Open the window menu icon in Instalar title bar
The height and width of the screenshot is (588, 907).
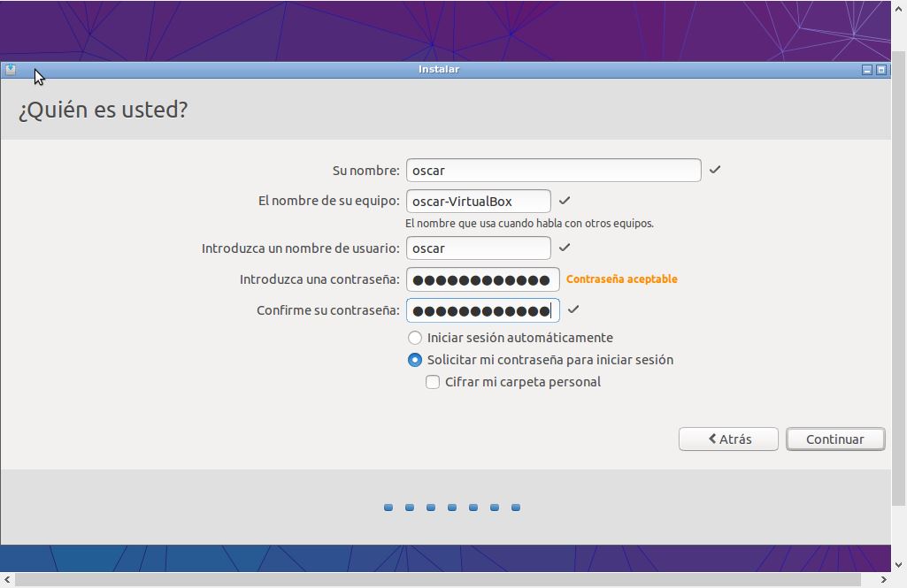(x=10, y=70)
